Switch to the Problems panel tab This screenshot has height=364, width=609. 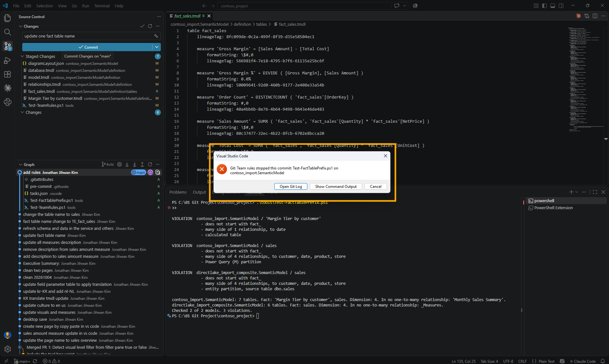(178, 192)
